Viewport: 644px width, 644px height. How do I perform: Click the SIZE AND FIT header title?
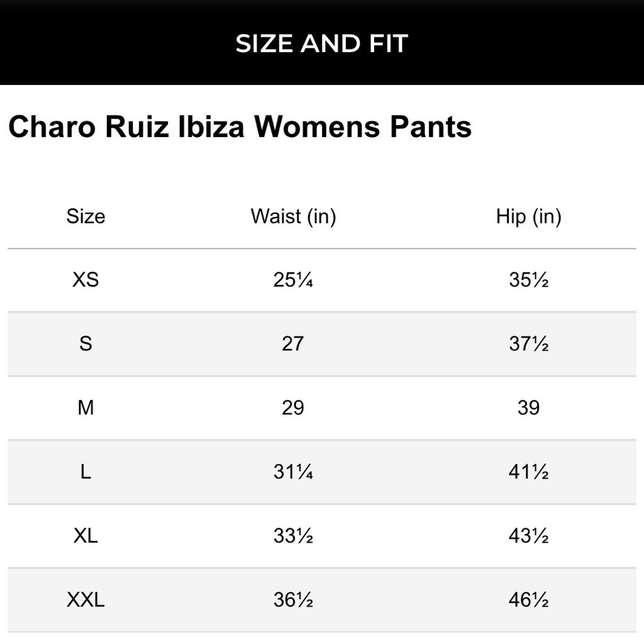pyautogui.click(x=321, y=44)
